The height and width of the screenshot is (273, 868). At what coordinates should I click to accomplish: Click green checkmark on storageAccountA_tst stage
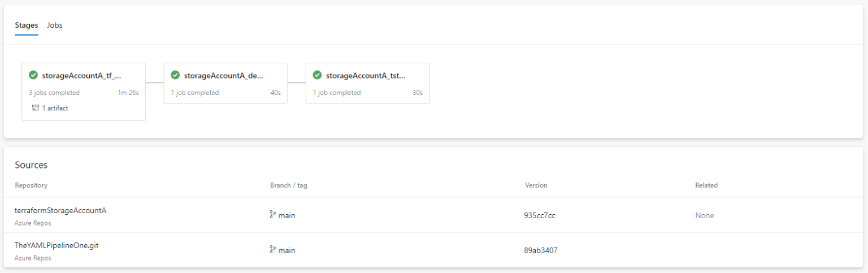click(318, 75)
